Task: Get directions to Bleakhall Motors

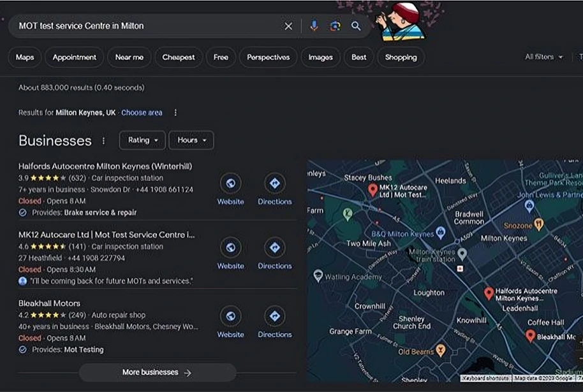Action: click(x=274, y=316)
